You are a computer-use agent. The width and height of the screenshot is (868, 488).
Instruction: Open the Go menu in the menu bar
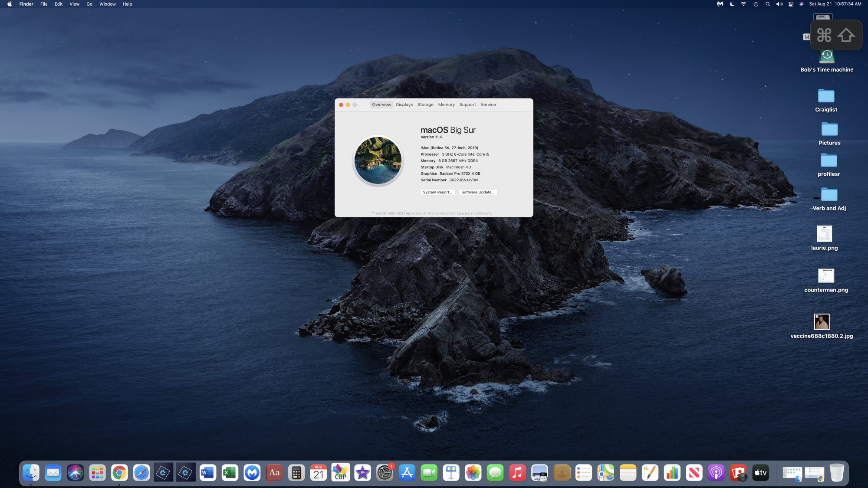point(89,4)
